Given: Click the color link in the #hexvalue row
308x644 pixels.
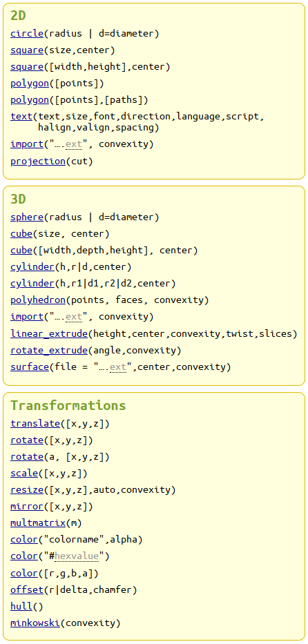Looking at the screenshot, I should point(24,556).
